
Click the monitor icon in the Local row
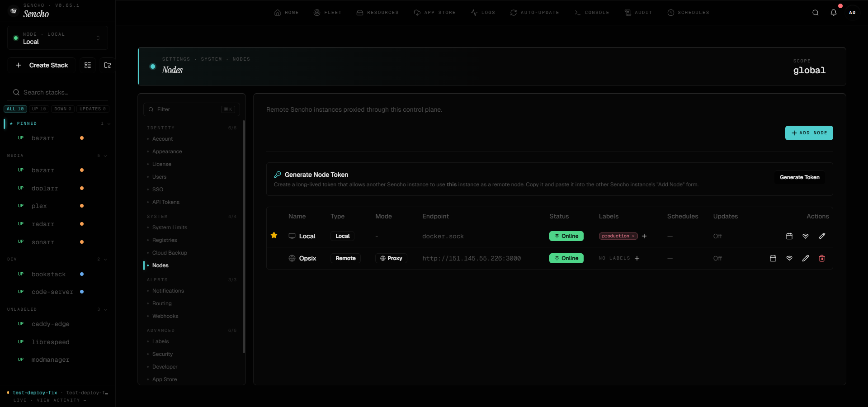[292, 236]
